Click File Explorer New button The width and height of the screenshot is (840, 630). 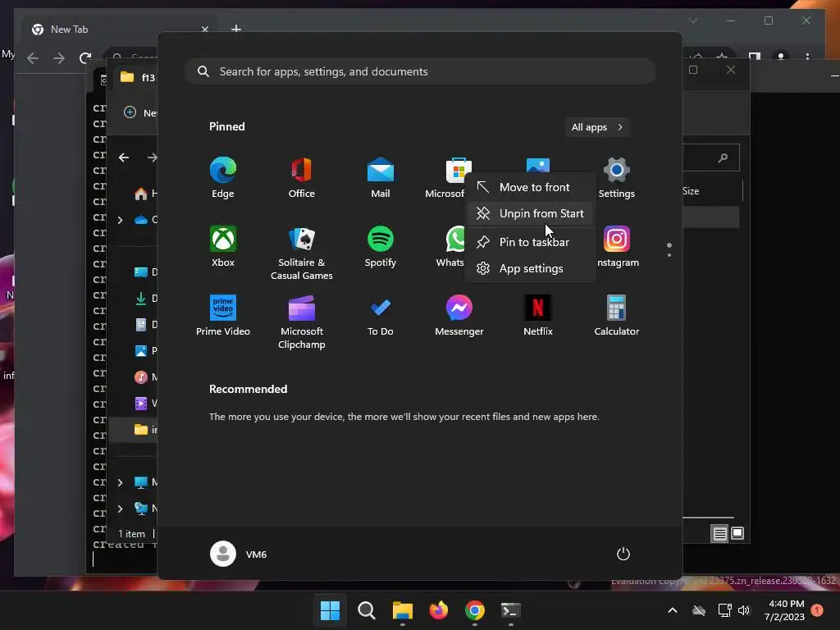(140, 112)
